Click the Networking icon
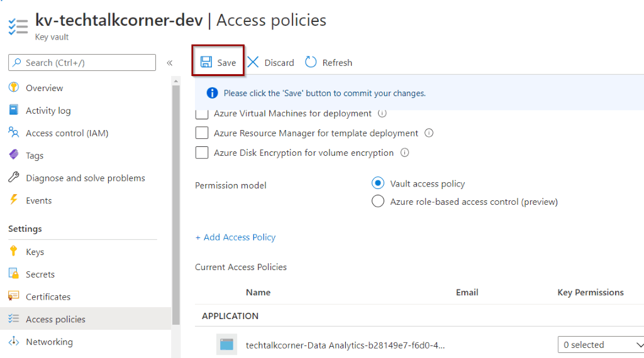644x358 pixels. coord(14,341)
